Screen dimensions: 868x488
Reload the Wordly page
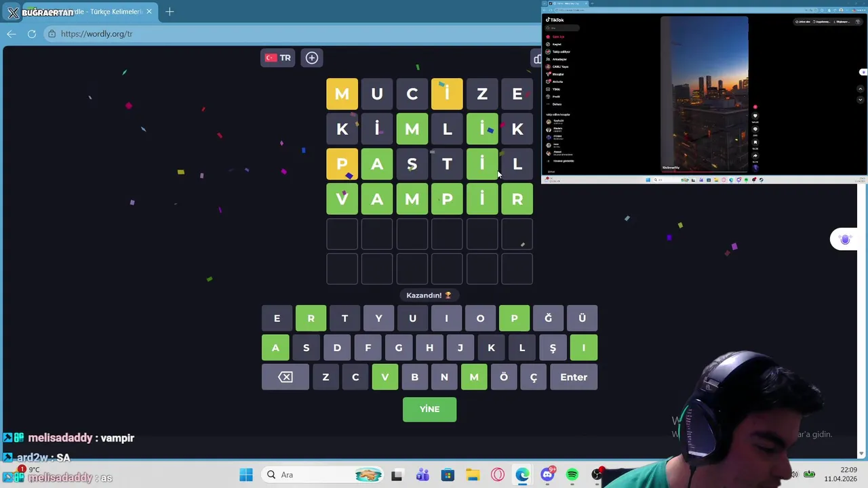coord(32,34)
